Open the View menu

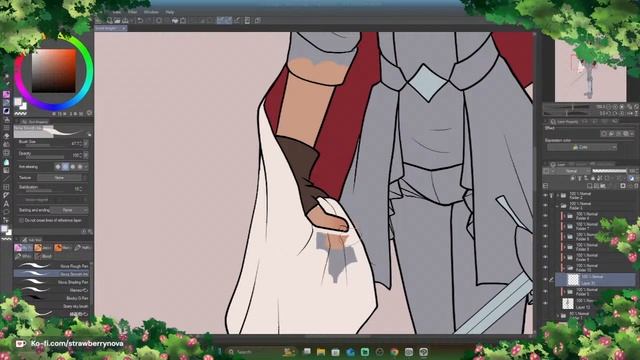coord(117,12)
